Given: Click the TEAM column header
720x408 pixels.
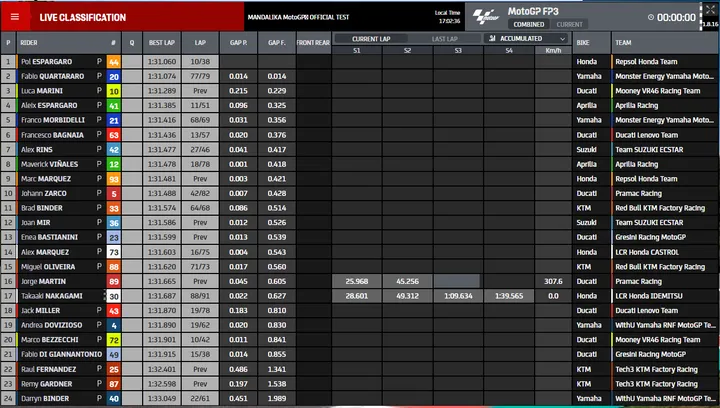Looking at the screenshot, I should coord(623,43).
